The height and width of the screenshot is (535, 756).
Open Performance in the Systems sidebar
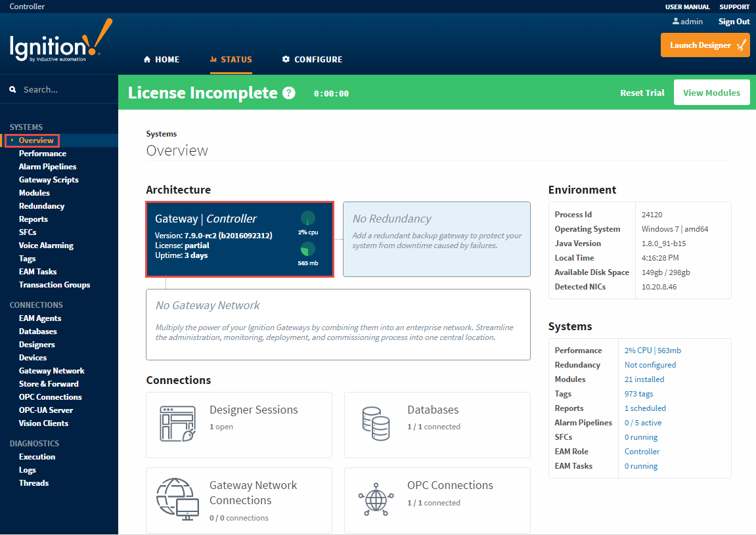pos(43,154)
